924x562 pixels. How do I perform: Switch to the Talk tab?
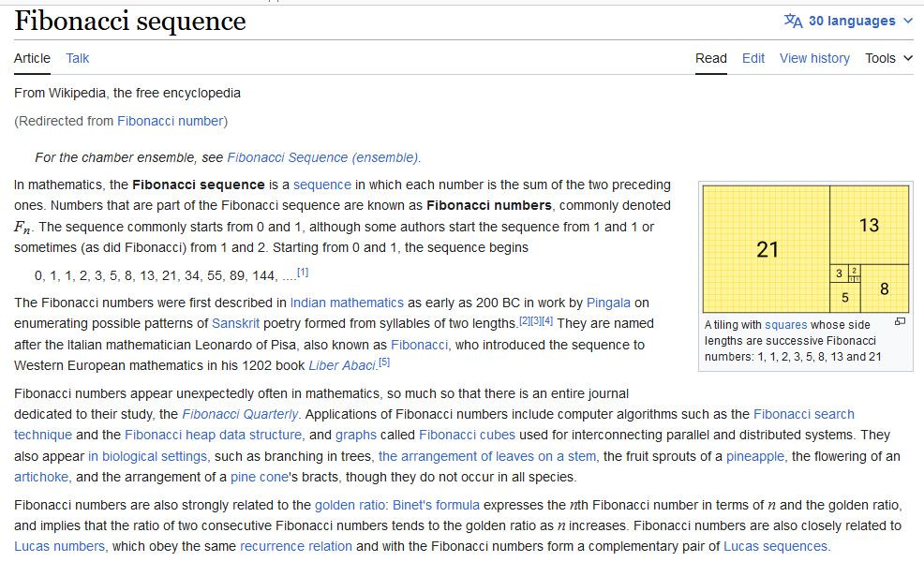(78, 58)
